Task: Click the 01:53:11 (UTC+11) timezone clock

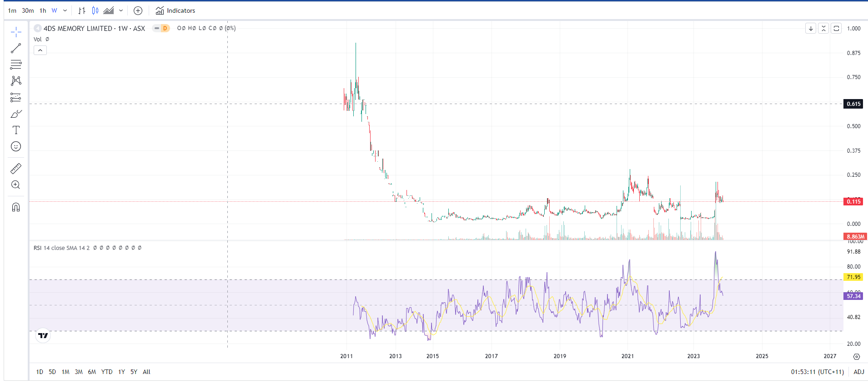Action: point(817,372)
